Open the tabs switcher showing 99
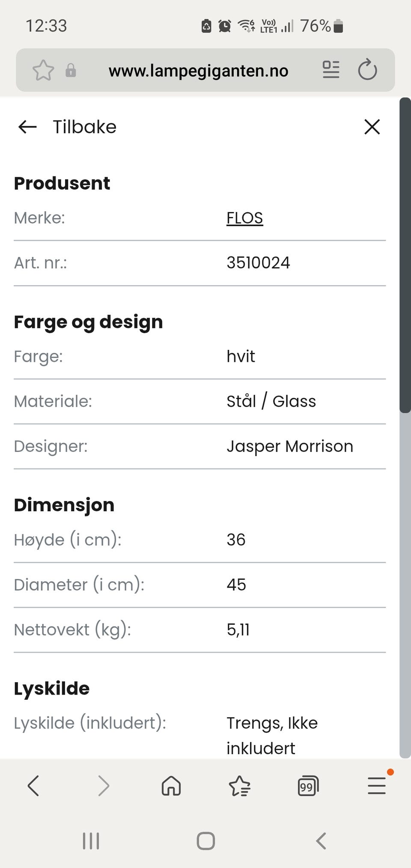Image resolution: width=411 pixels, height=868 pixels. tap(308, 786)
